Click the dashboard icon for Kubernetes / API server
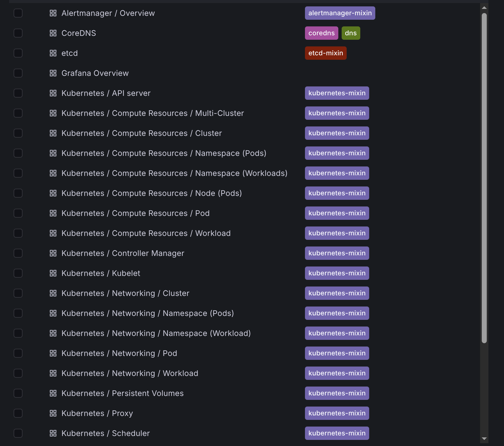This screenshot has width=504, height=446. tap(53, 93)
